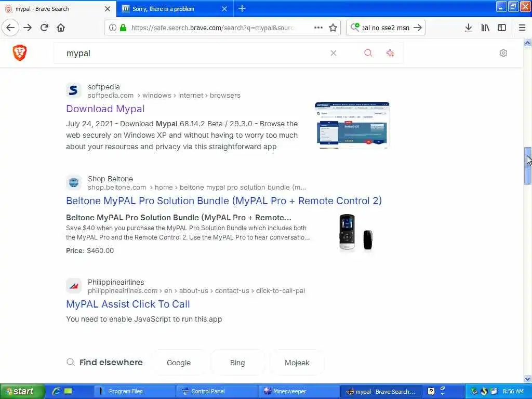Bookmark this page with the star
Viewport: 532px width, 399px height.
tap(333, 28)
